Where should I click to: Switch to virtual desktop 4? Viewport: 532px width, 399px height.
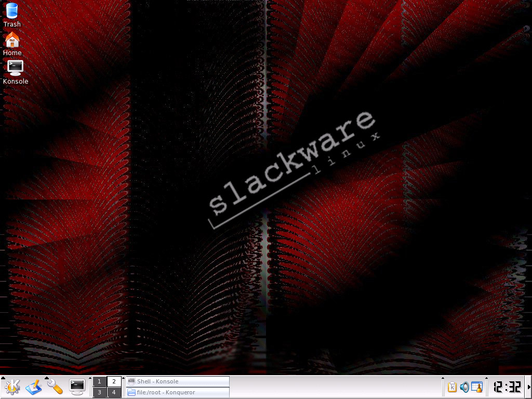tap(114, 392)
